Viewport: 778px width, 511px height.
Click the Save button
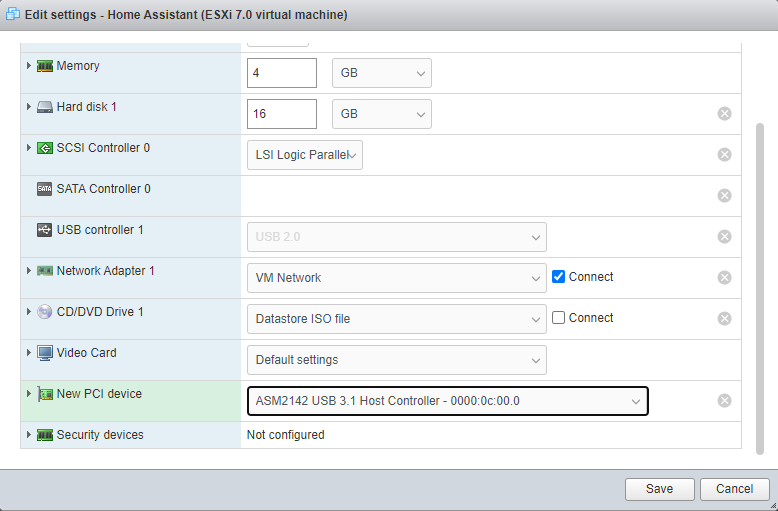[659, 489]
